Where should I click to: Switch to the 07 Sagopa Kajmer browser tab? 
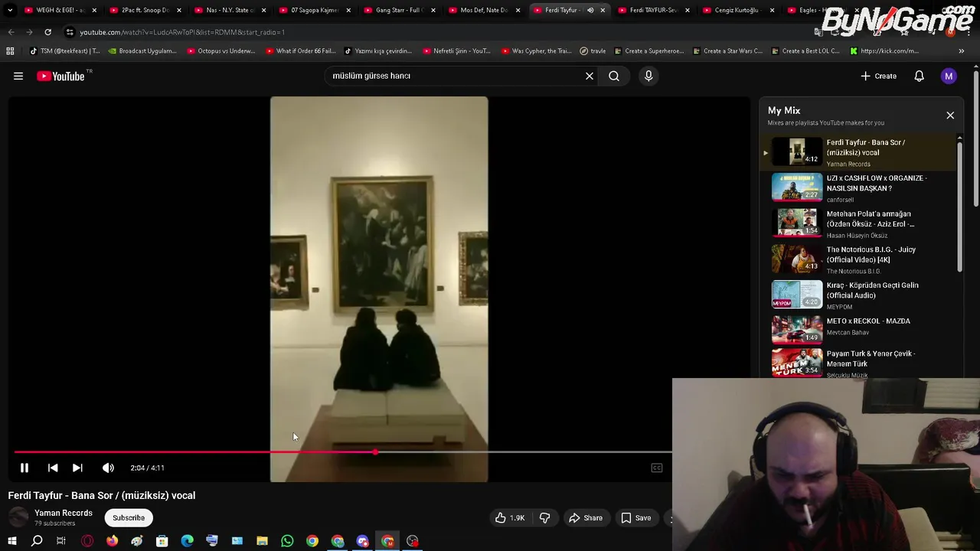tap(314, 10)
